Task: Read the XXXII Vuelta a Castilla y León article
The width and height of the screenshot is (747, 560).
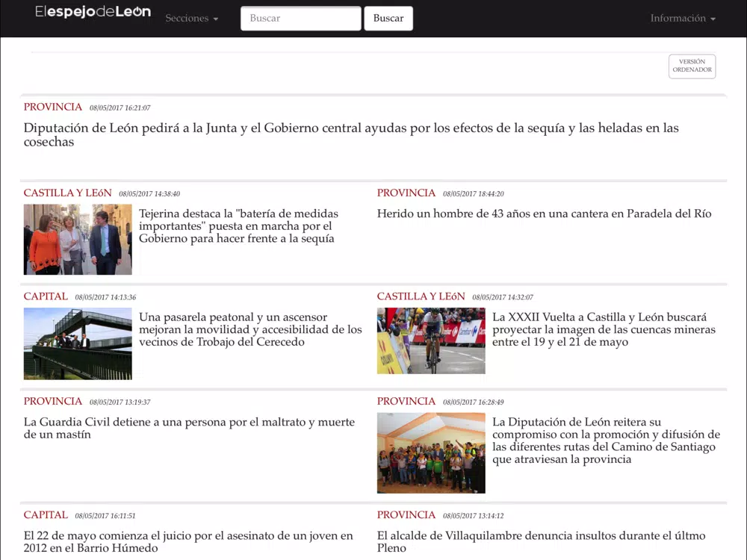Action: coord(604,330)
